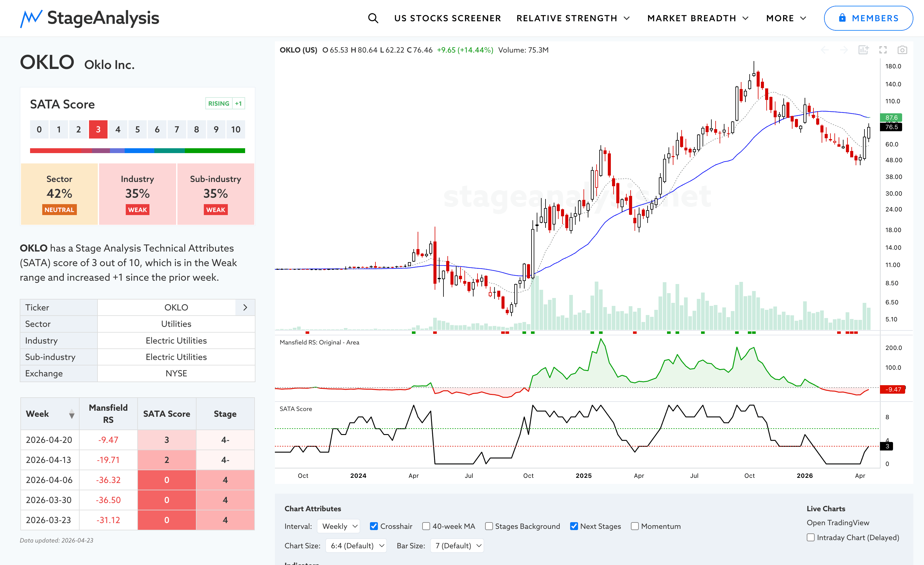924x565 pixels.
Task: Click the chart forward arrow icon
Action: (844, 50)
